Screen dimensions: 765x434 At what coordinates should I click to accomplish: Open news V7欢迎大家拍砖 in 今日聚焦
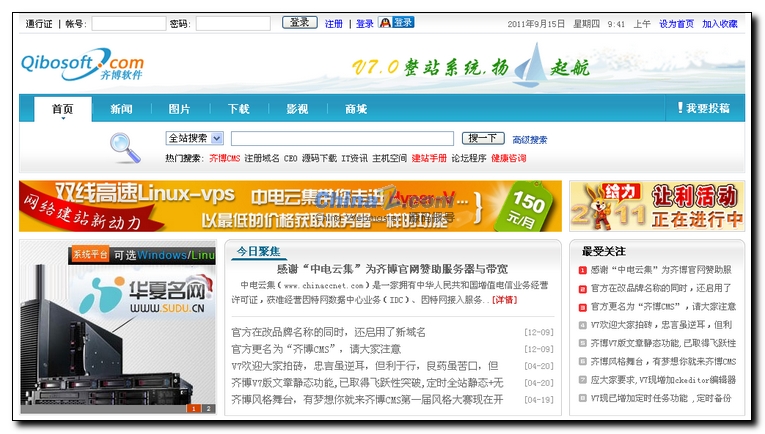tap(365, 366)
